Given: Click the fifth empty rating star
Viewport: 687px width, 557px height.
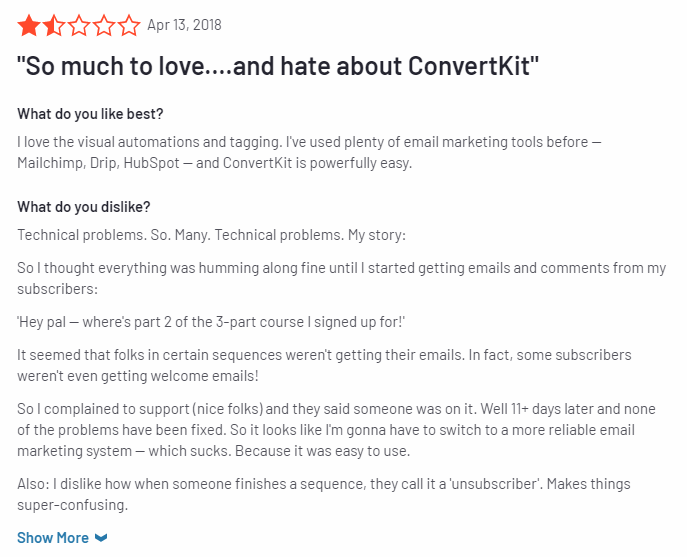Looking at the screenshot, I should [129, 25].
